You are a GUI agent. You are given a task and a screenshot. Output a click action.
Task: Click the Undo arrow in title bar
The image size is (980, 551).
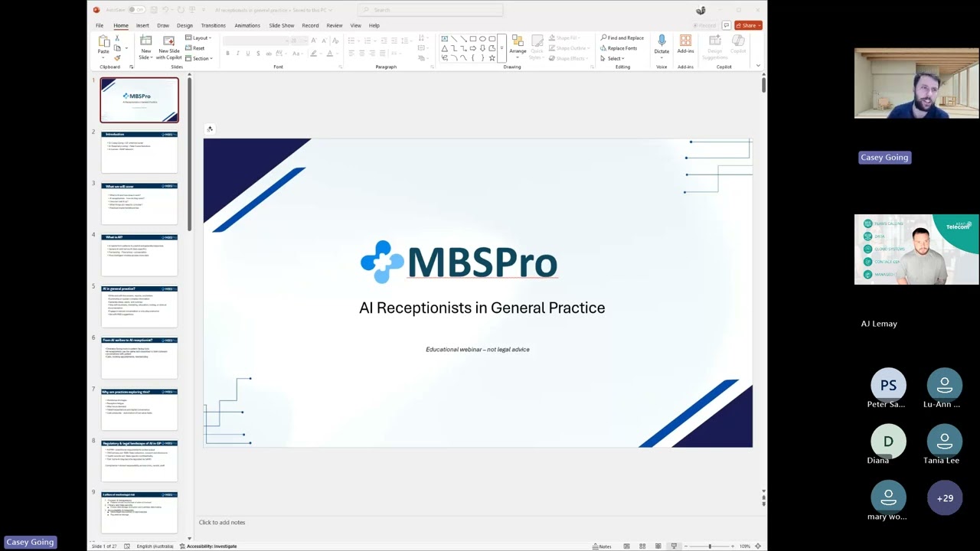pyautogui.click(x=167, y=10)
